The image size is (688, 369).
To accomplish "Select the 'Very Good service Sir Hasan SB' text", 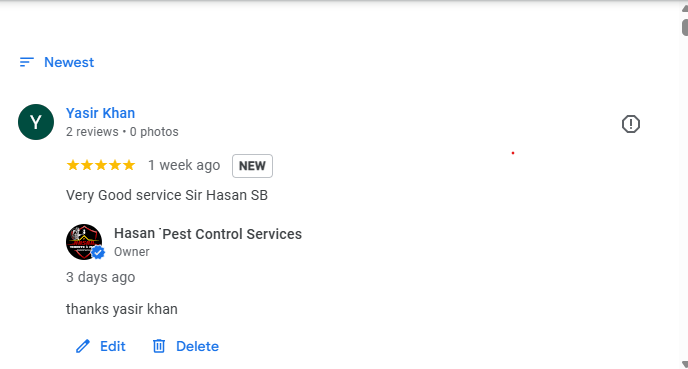I will click(167, 195).
